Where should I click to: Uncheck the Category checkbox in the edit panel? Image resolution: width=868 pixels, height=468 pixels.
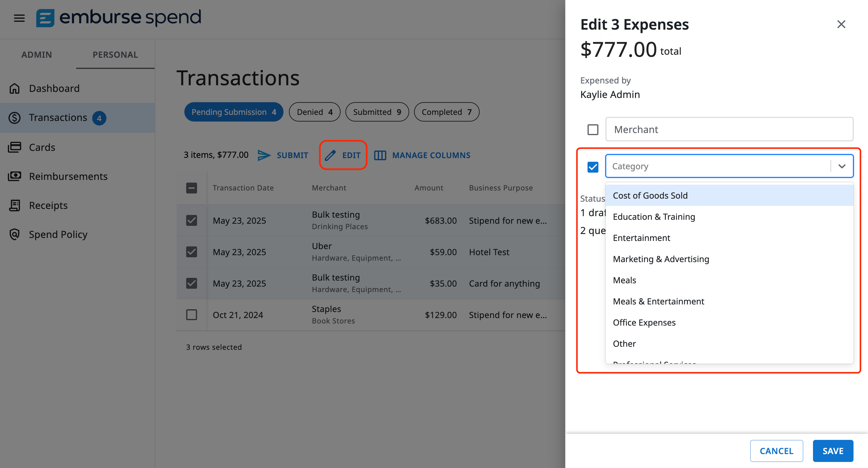[x=593, y=167]
